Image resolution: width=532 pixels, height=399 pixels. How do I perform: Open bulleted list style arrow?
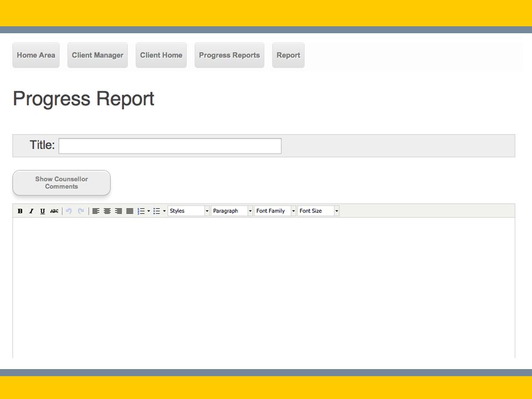[164, 211]
